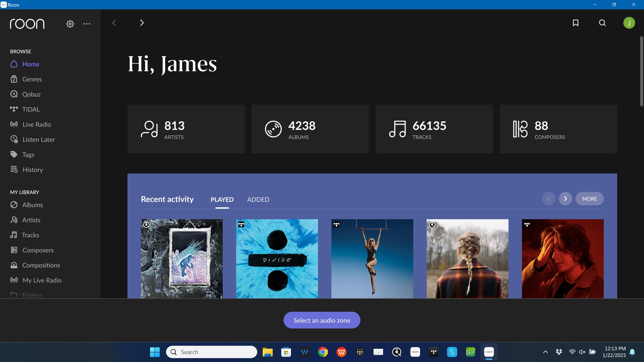Open the bookmarks icon in top bar
644x362 pixels.
point(576,23)
